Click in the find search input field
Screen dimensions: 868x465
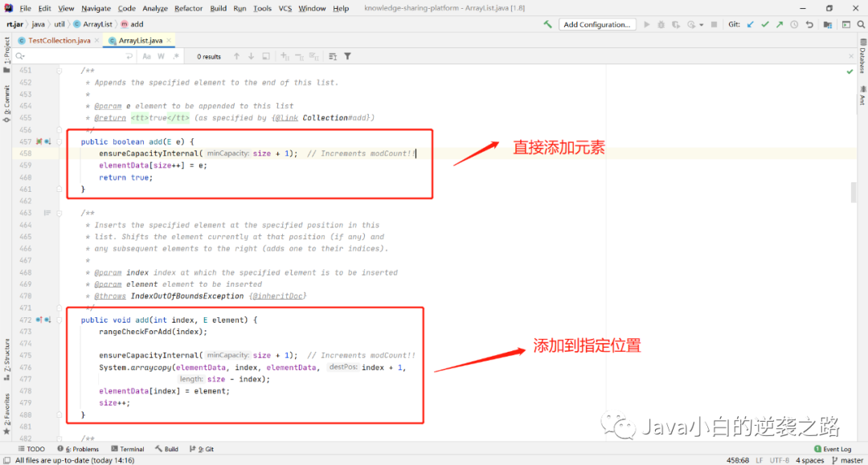75,56
